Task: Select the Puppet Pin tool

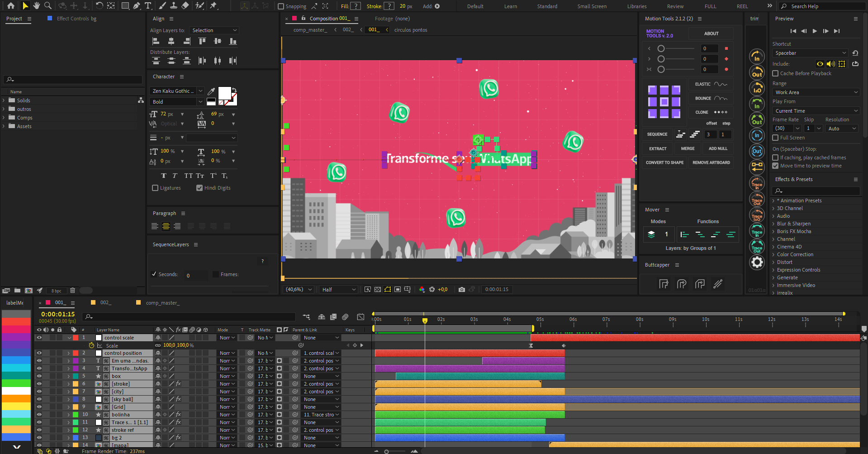Action: tap(213, 6)
